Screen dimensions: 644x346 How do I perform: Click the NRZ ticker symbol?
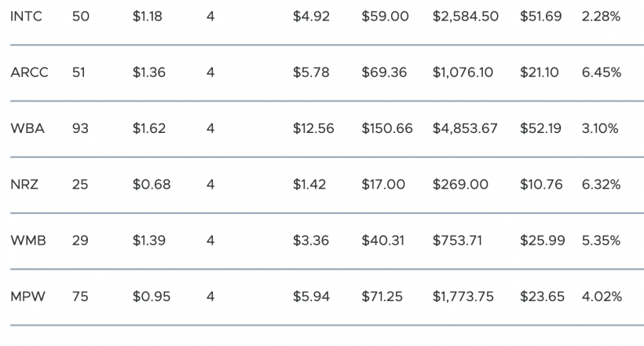tap(24, 184)
